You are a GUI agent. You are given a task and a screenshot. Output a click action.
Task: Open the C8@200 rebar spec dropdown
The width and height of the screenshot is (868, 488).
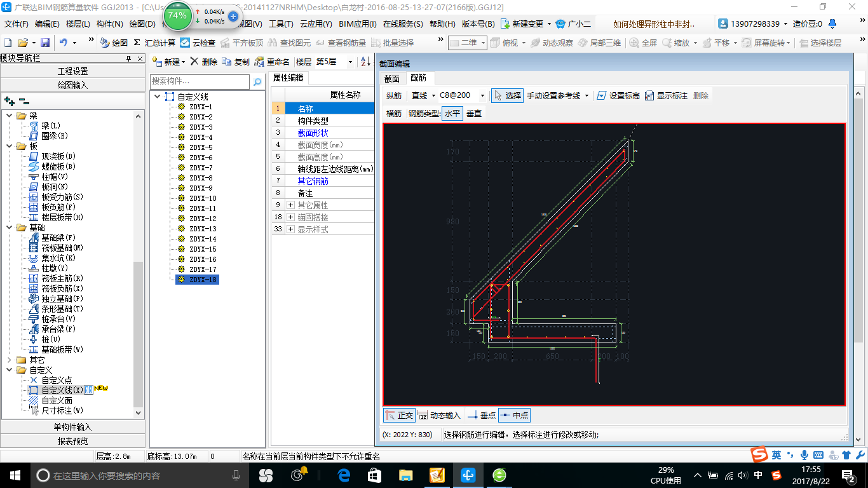tap(482, 95)
